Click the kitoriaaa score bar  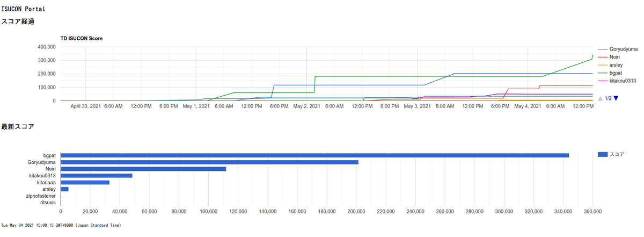point(85,182)
